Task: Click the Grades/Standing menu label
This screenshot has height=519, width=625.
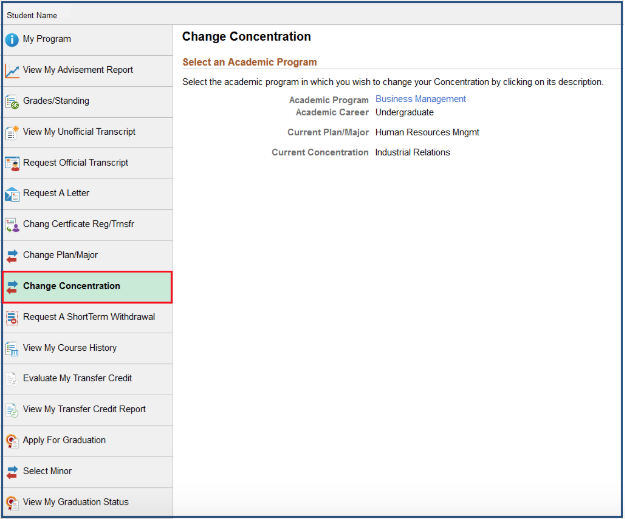Action: click(56, 101)
